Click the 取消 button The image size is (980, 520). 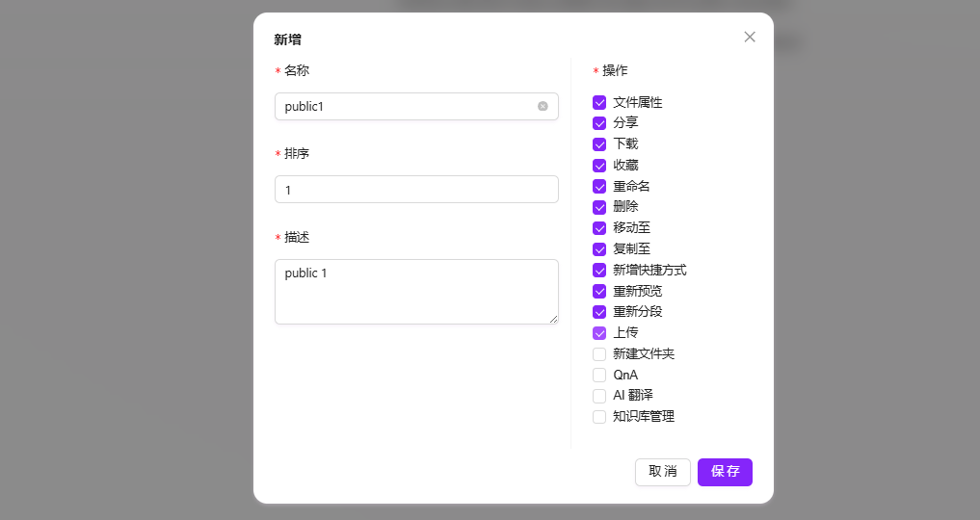coord(663,472)
